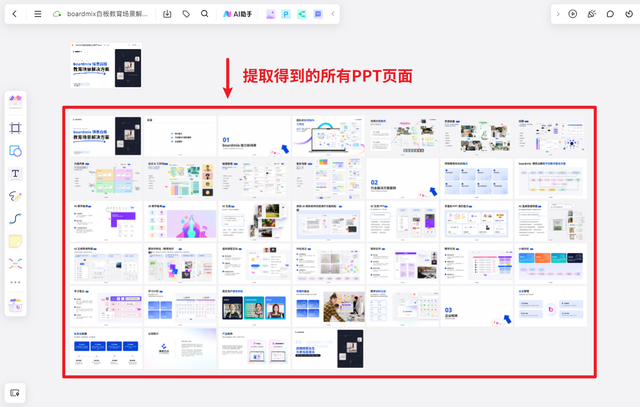Click the purple AI image generation icon
This screenshot has width=640, height=407.
(271, 14)
